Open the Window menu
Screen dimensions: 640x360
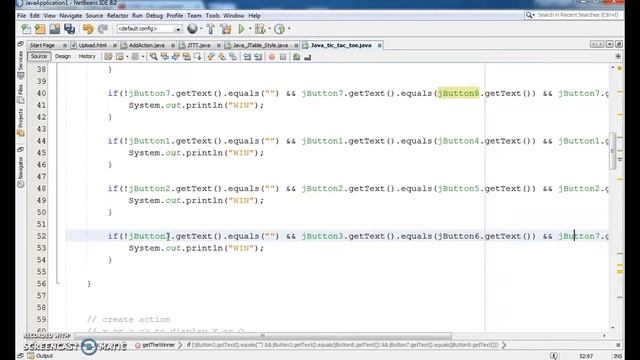[234, 16]
